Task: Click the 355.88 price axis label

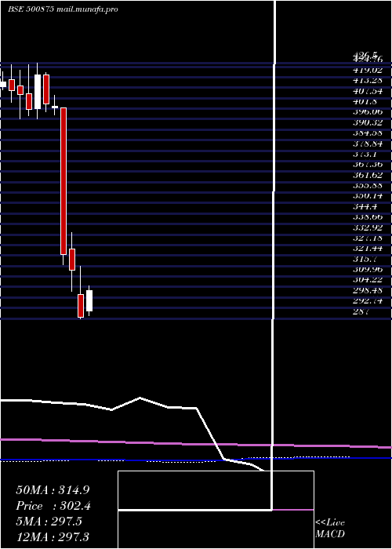Action: (368, 186)
